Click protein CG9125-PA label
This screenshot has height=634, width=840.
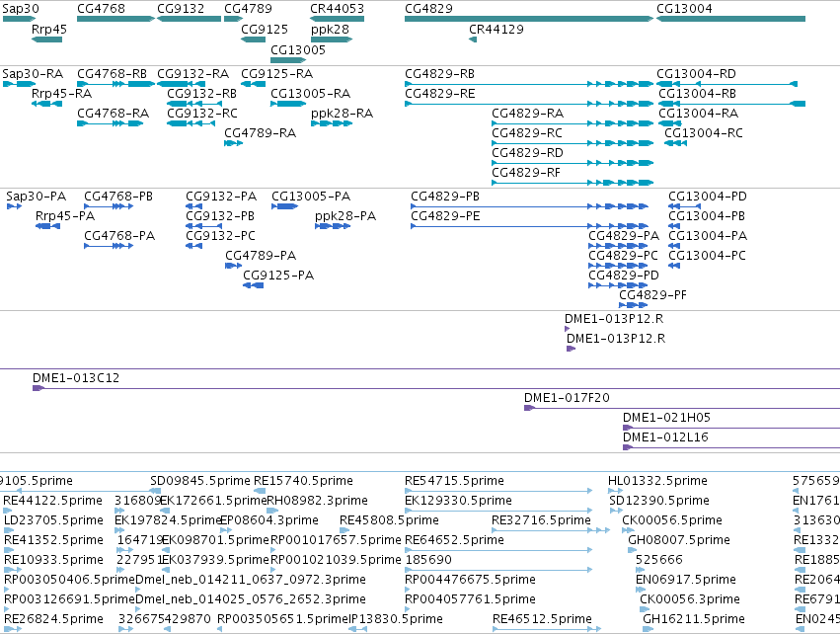tap(278, 276)
